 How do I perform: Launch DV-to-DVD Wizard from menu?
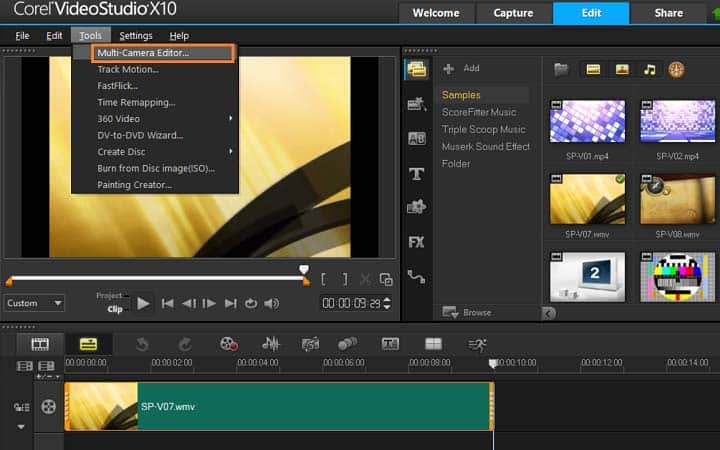coord(140,135)
